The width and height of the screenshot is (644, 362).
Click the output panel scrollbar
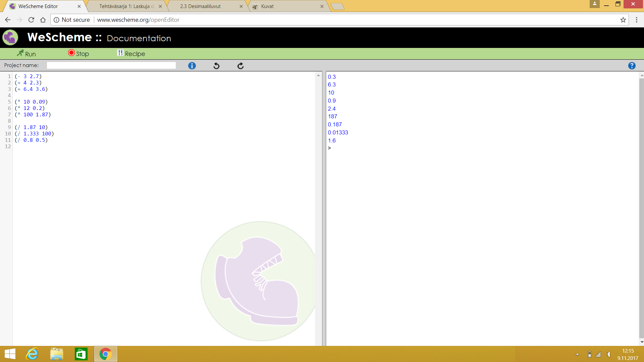[x=641, y=208]
